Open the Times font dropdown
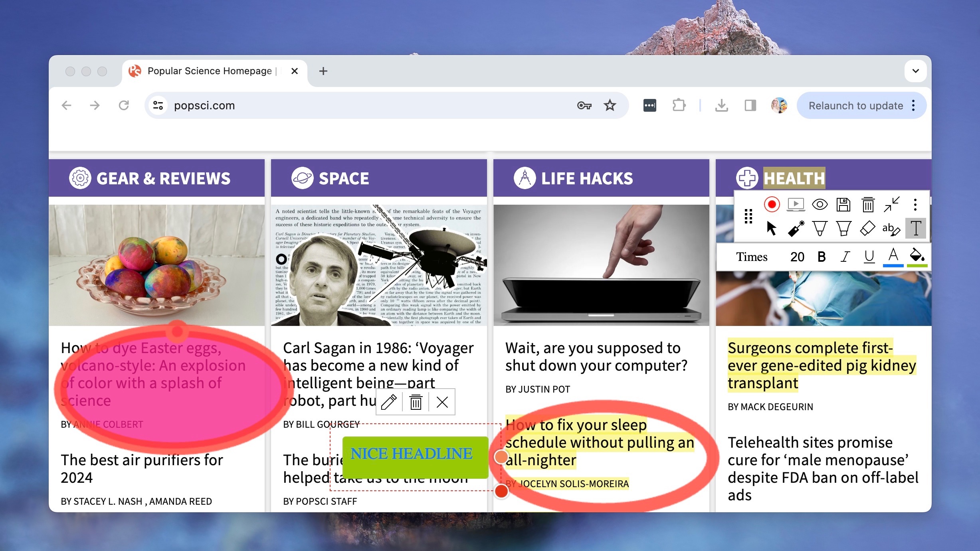Image resolution: width=980 pixels, height=551 pixels. coord(752,257)
